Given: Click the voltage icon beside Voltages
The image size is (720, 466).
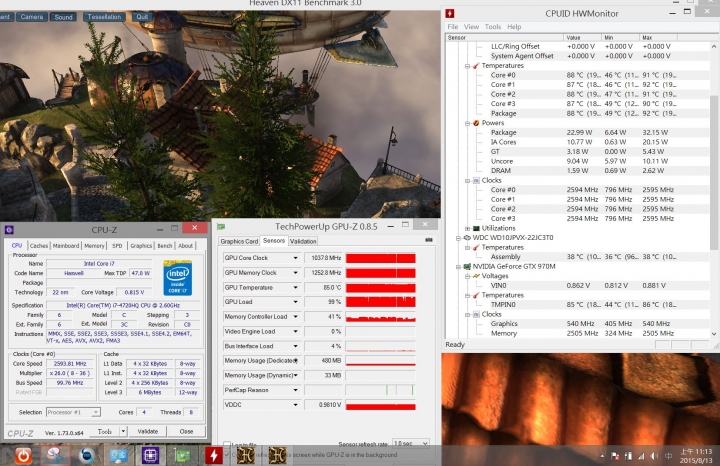Looking at the screenshot, I should pyautogui.click(x=476, y=276).
